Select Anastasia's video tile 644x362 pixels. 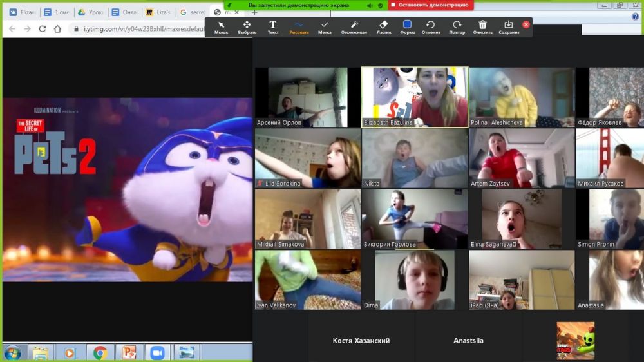[610, 280]
